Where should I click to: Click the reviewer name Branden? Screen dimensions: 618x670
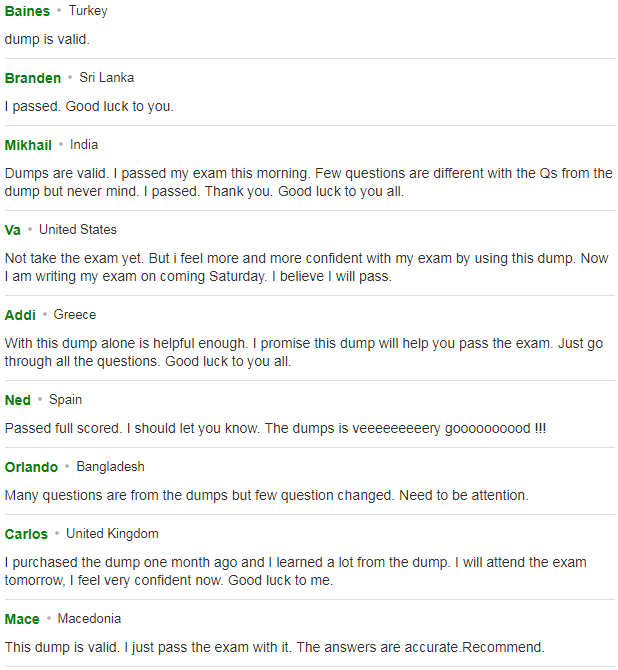click(33, 78)
